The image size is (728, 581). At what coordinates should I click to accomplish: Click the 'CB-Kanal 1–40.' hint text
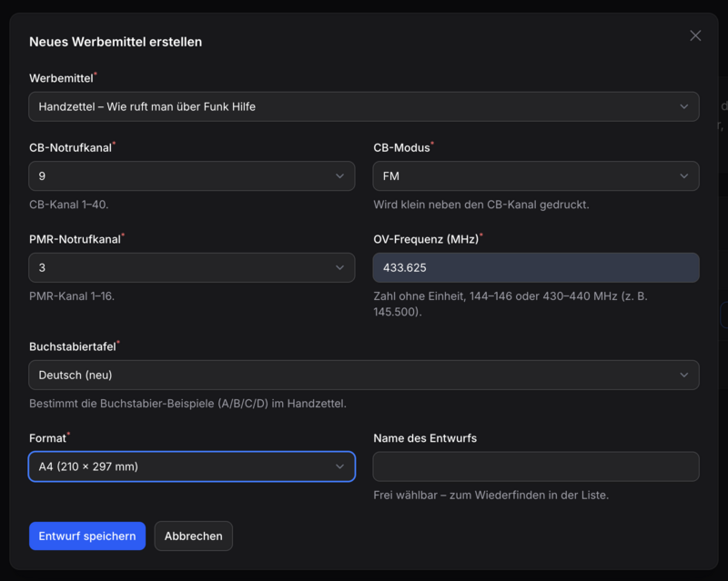(x=69, y=205)
